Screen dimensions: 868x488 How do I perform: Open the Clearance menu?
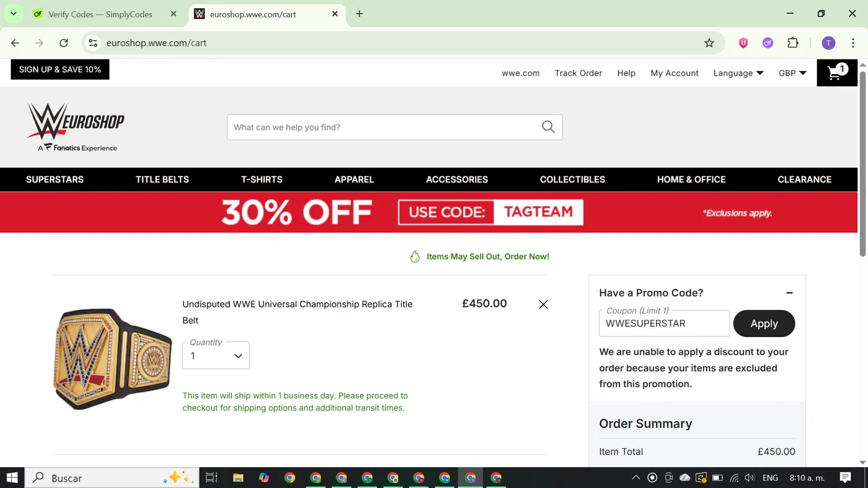coord(804,179)
